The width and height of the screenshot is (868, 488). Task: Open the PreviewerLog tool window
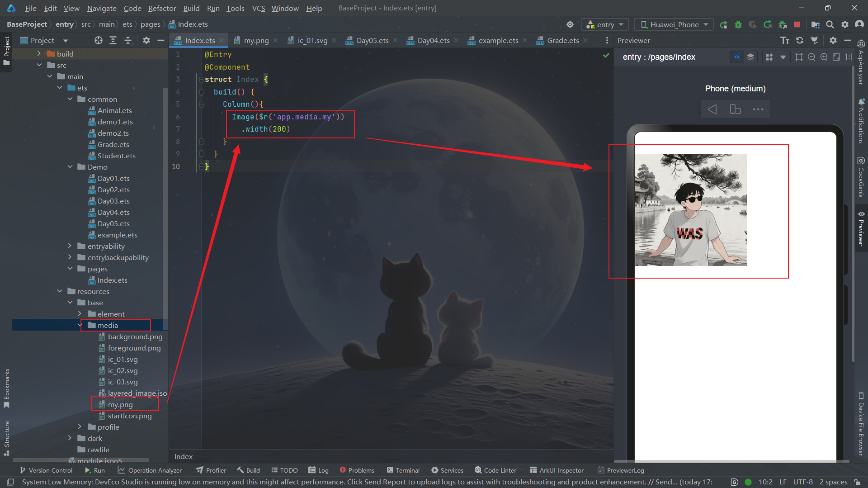coord(621,470)
